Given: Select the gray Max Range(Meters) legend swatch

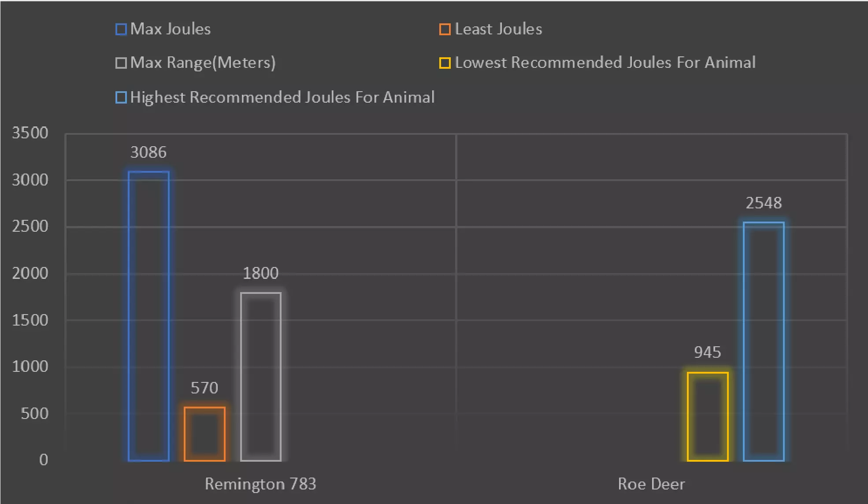Looking at the screenshot, I should (x=121, y=63).
